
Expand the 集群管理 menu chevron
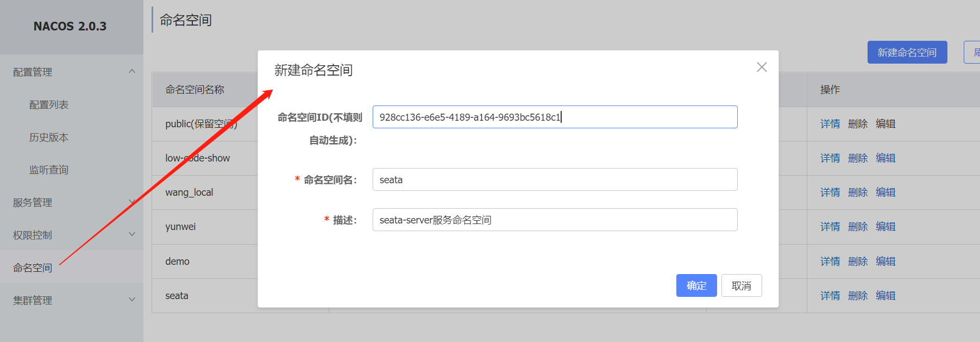131,300
